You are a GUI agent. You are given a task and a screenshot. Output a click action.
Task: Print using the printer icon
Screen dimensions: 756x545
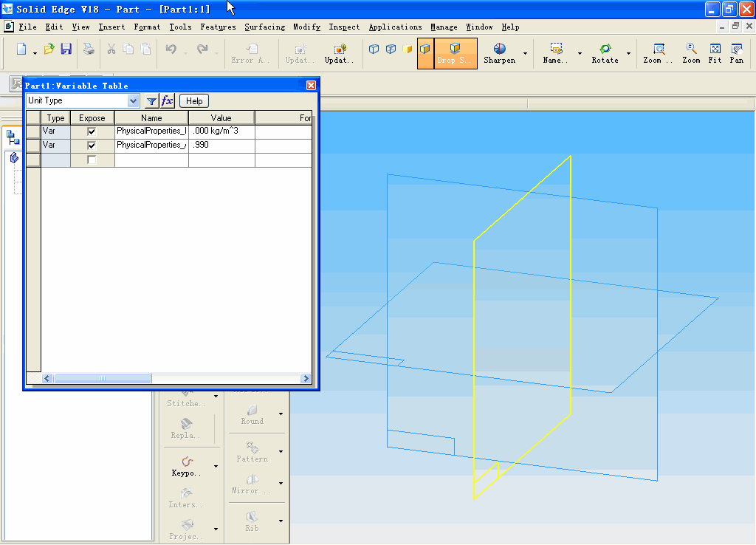tap(89, 49)
